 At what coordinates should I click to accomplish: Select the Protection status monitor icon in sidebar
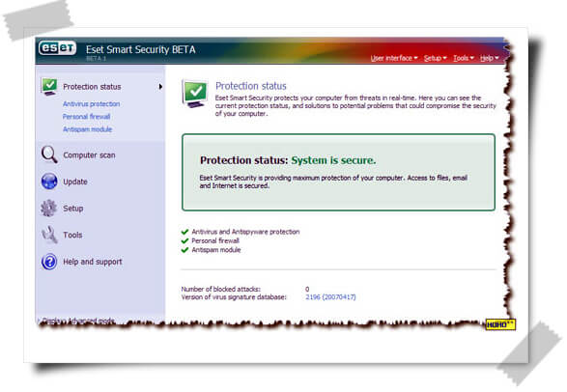49,87
